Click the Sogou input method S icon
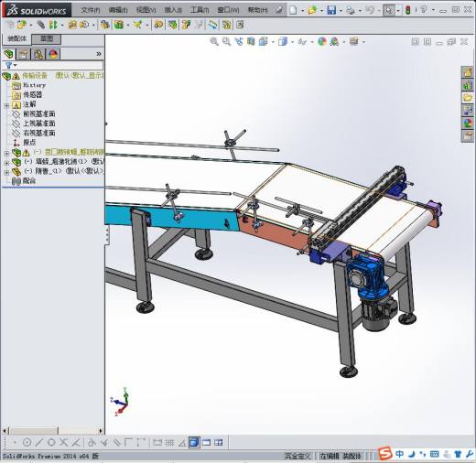The height and width of the screenshot is (463, 476). tap(385, 453)
